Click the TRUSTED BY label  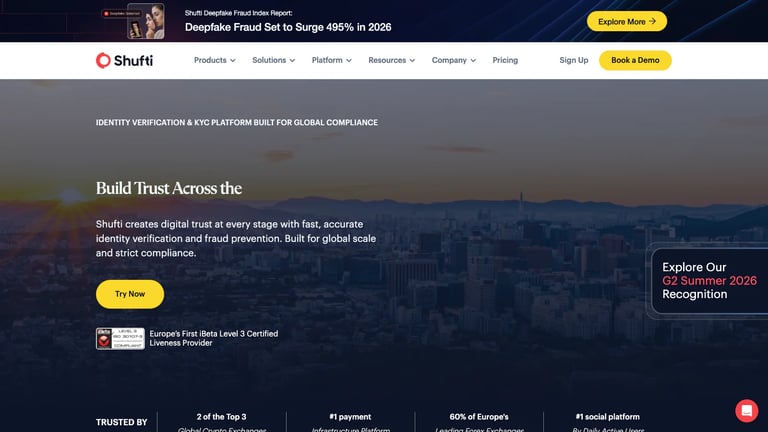tap(121, 422)
